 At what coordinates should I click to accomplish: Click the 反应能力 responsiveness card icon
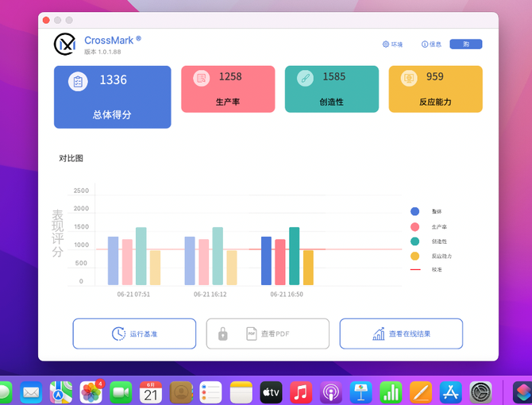(x=409, y=78)
